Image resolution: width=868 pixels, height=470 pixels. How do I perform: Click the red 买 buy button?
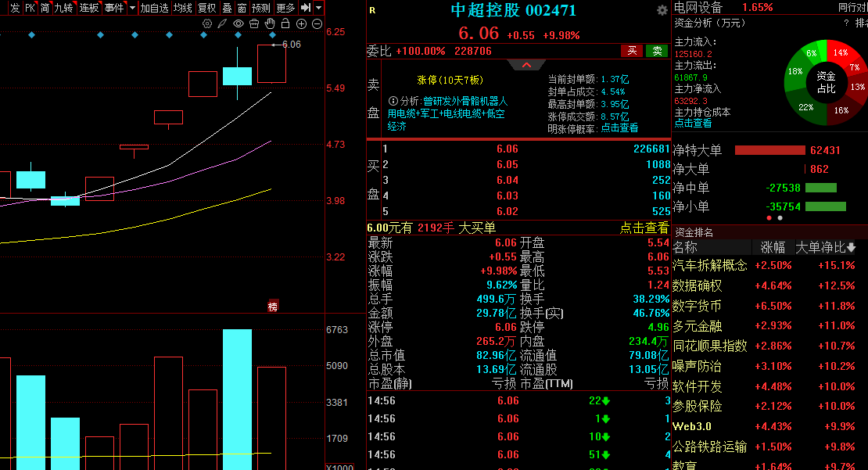click(x=632, y=51)
